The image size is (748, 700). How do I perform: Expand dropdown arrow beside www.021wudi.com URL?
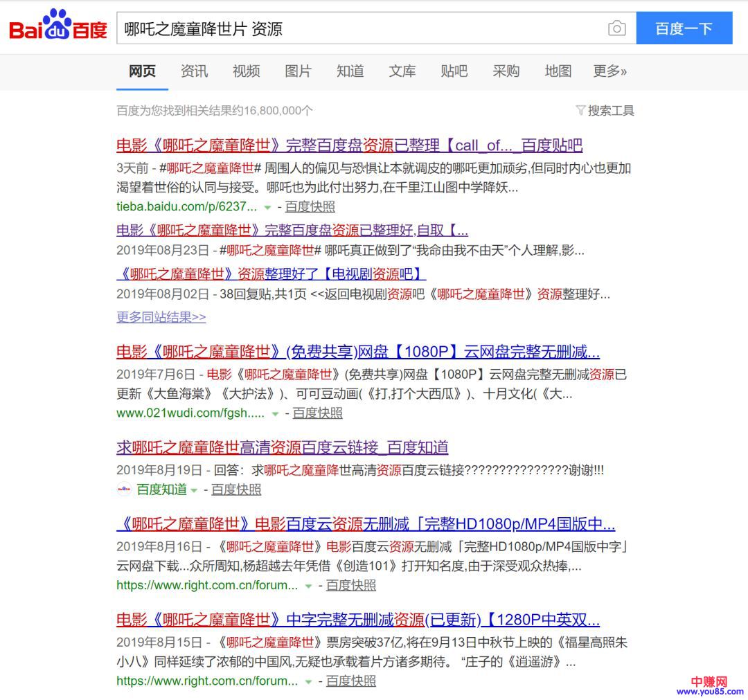(x=275, y=414)
